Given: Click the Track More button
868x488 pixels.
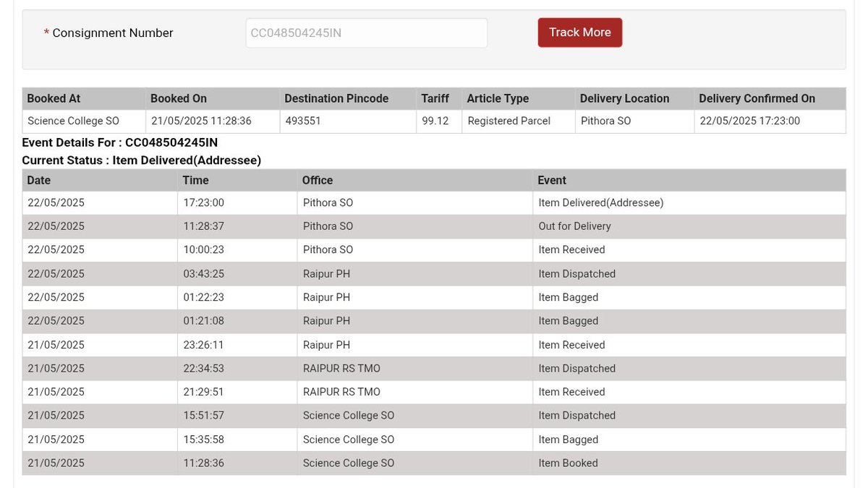Looking at the screenshot, I should tap(579, 33).
